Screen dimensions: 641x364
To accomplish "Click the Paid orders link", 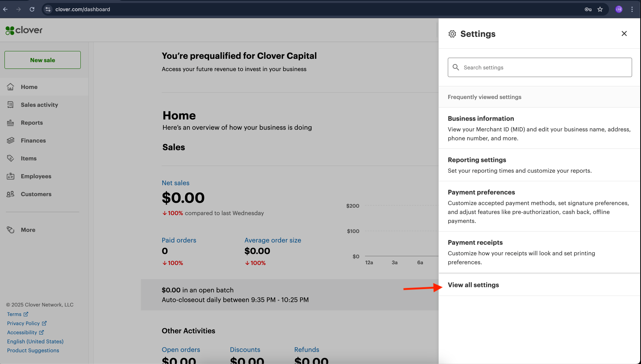I will [x=179, y=240].
